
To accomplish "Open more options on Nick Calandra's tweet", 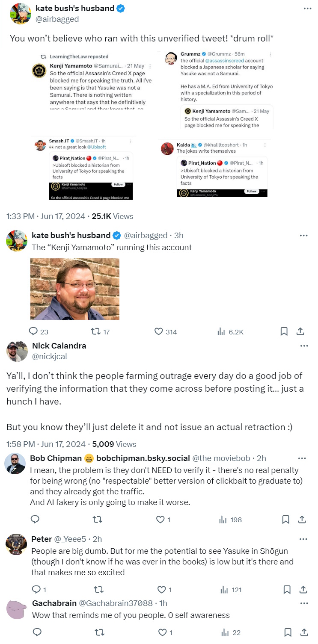I will (304, 346).
